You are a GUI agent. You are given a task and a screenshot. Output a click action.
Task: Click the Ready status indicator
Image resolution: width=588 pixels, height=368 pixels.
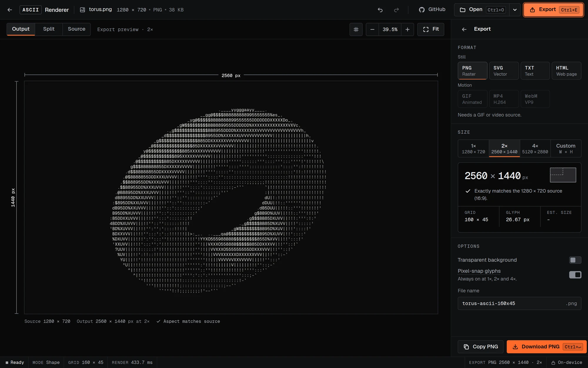(x=14, y=362)
